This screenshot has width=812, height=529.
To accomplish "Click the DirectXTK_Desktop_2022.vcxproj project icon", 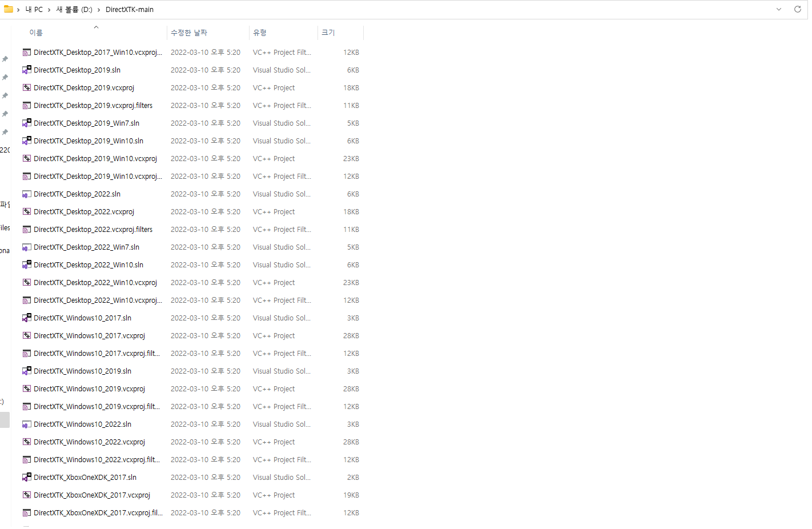I will pos(27,212).
